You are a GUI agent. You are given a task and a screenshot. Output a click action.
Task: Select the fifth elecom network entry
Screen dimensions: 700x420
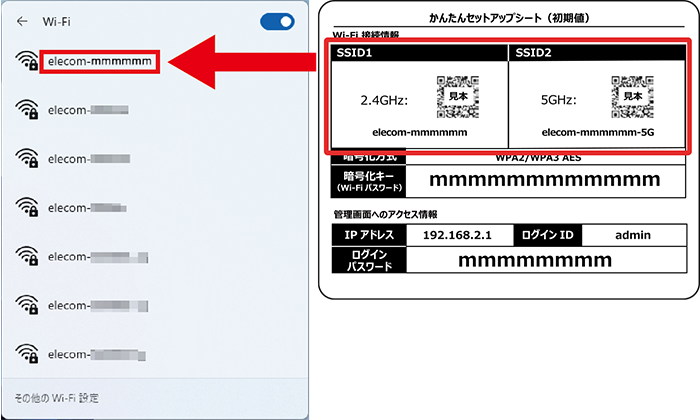tap(98, 257)
